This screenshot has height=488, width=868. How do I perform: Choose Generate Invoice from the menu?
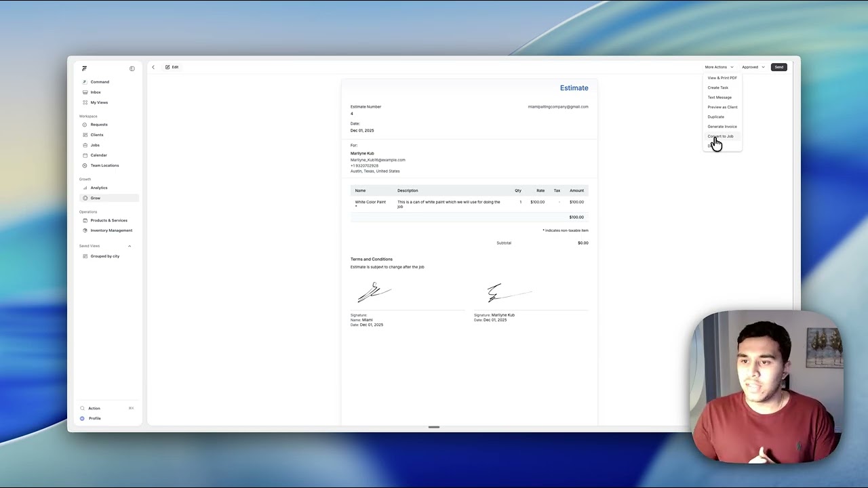pyautogui.click(x=722, y=127)
